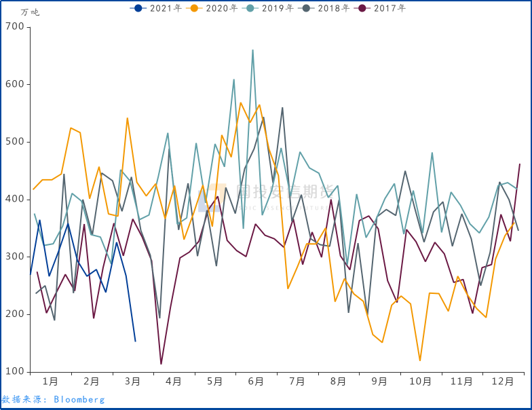Click the 300 y-axis tick label

tap(15, 257)
